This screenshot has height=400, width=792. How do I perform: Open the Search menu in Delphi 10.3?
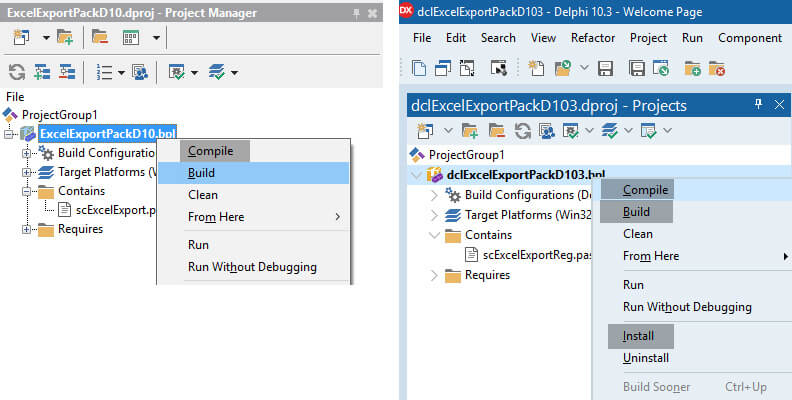[x=498, y=38]
